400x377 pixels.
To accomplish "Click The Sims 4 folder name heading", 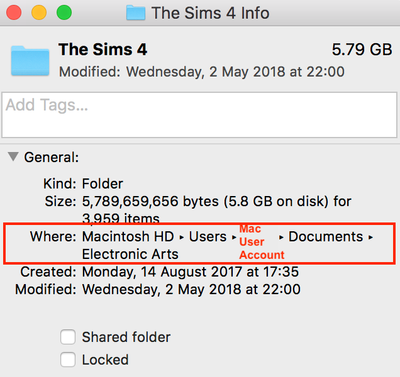I will click(x=103, y=50).
